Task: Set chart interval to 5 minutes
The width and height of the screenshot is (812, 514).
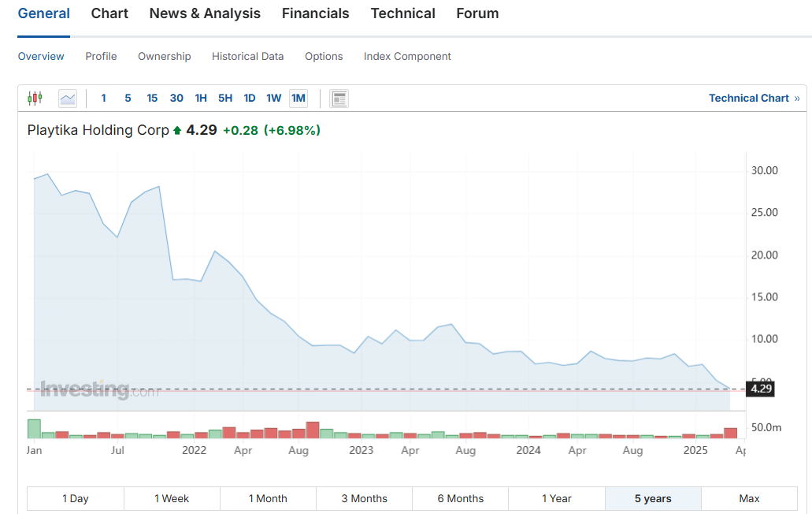Action: click(x=128, y=99)
